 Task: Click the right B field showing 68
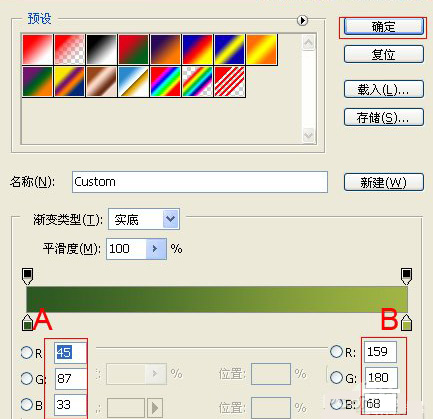click(x=381, y=404)
